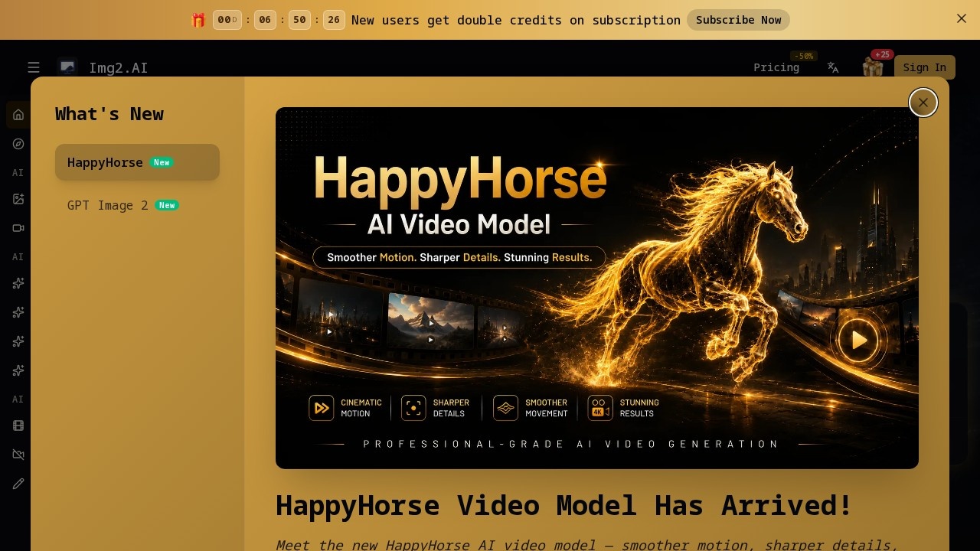Open the video camera sidebar icon
Viewport: 980px width, 551px height.
pos(18,228)
